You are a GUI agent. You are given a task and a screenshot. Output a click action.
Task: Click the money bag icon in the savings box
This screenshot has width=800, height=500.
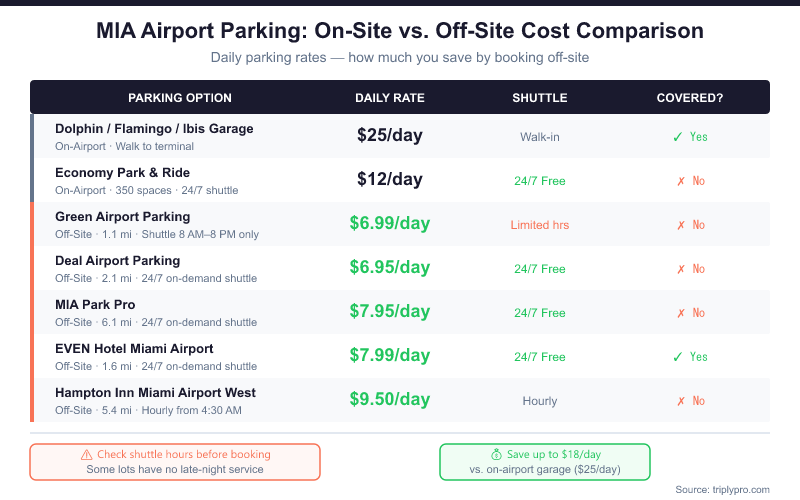click(x=496, y=455)
